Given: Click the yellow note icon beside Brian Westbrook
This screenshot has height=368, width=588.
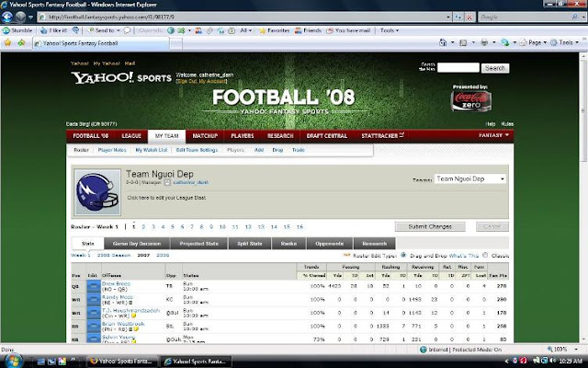Looking at the screenshot, I should coord(136,329).
